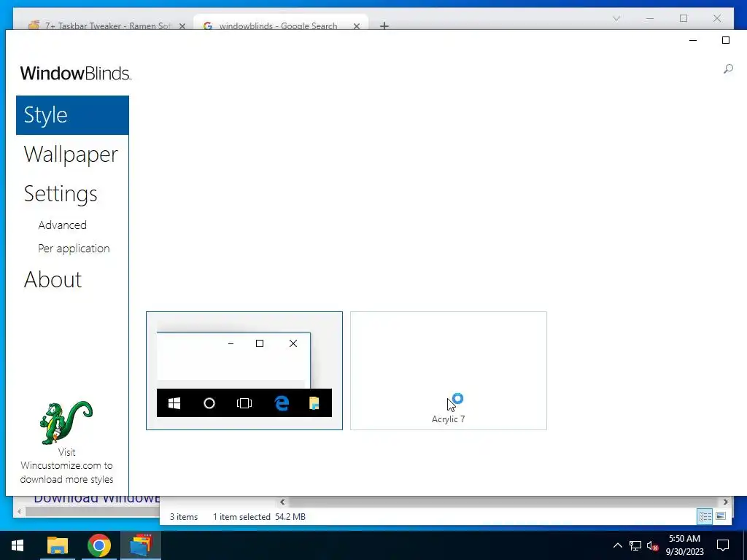
Task: Show the About page
Action: click(x=53, y=279)
